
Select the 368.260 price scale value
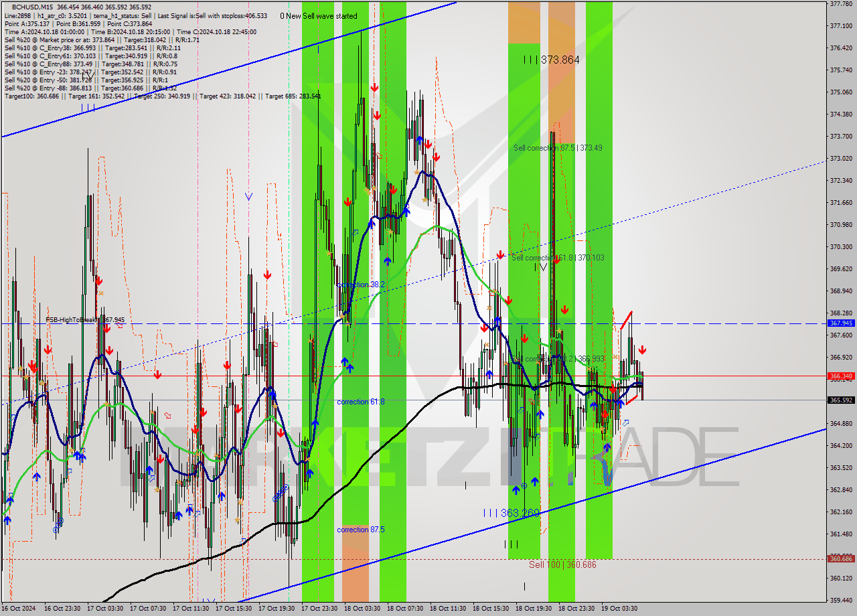tap(841, 313)
